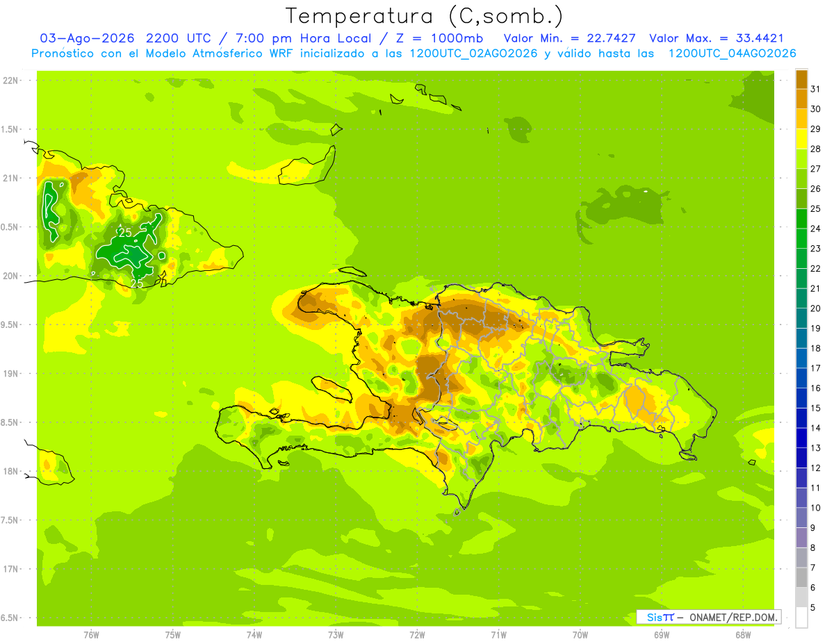Screen dimensions: 834x644
Task: Click the legend value "10"
Action: pyautogui.click(x=816, y=509)
